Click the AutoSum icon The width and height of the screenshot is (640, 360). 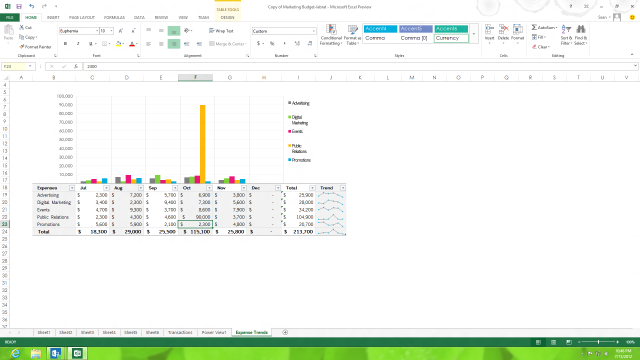coord(534,27)
